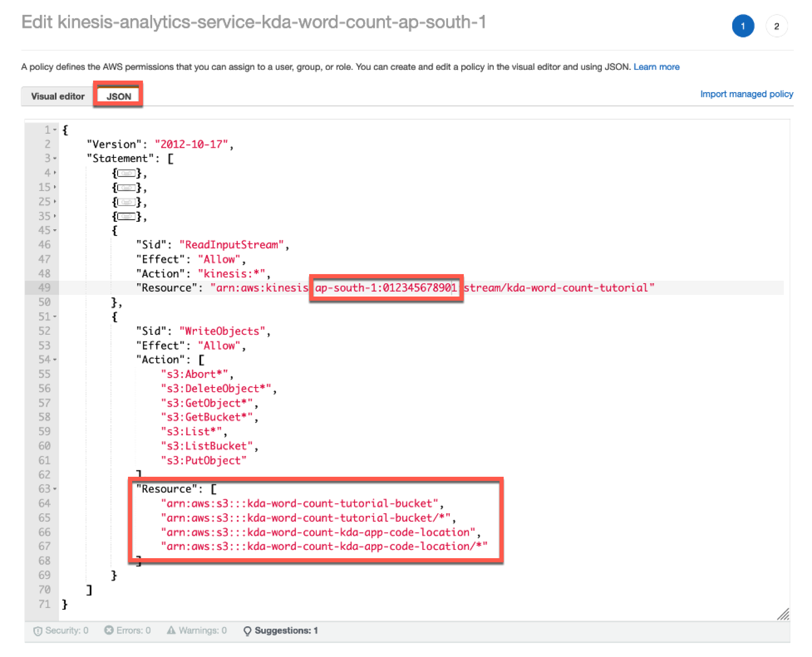This screenshot has height=657, width=812.
Task: Click the Suggestions lightbulb icon
Action: 247,631
